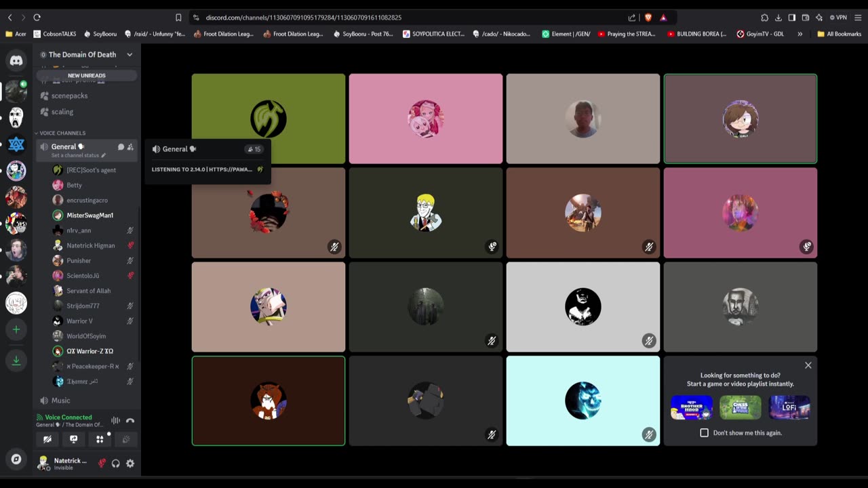Show hidden bookmarks overflow chevron

pyautogui.click(x=800, y=34)
